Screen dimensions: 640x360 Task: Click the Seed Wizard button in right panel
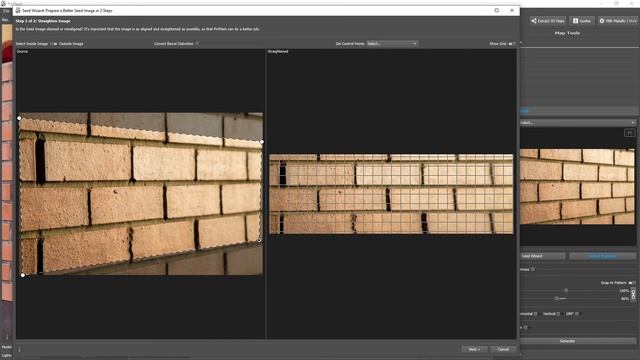click(x=543, y=256)
